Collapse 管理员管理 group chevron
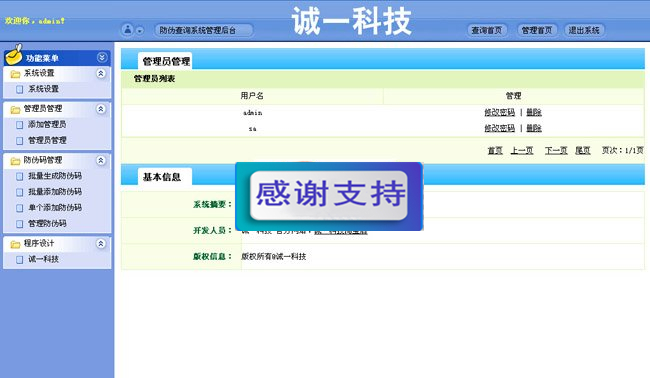This screenshot has height=378, width=650. pyautogui.click(x=101, y=109)
